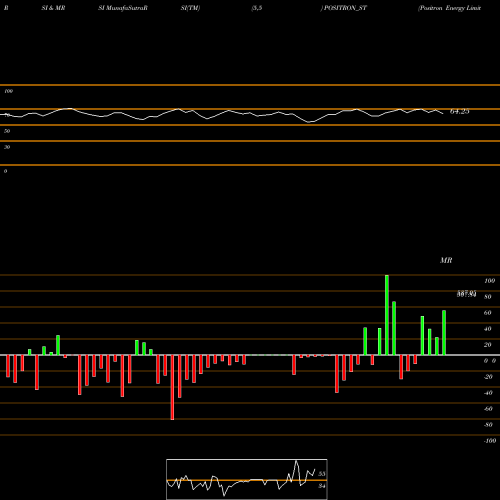Viewport: 500px width, 500px height.
Task: Click the 'SI MunafaSutraR' header text
Action: 123,8
